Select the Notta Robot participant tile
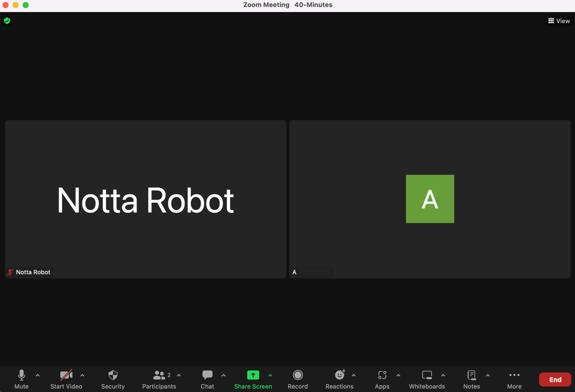The image size is (575, 392). pyautogui.click(x=146, y=199)
